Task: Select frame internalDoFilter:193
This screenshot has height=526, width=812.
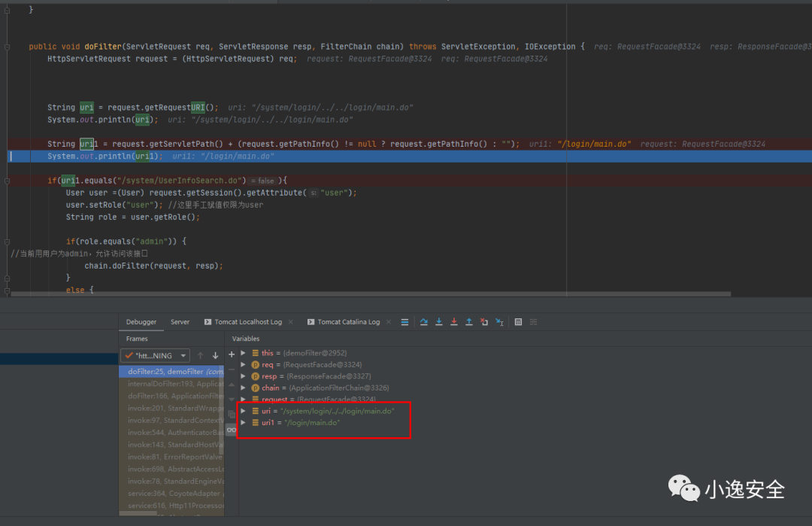Action: point(171,384)
